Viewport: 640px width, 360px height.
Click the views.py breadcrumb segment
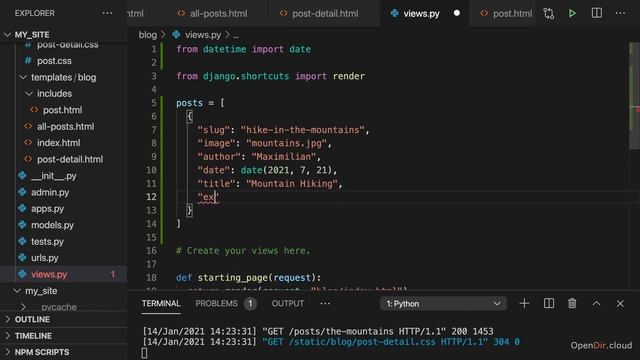coord(203,35)
